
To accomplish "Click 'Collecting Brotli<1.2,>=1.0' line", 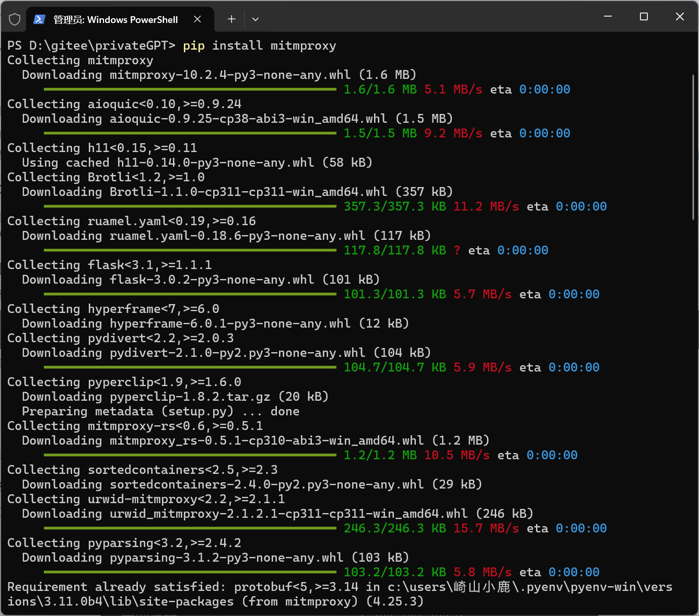I will click(x=106, y=178).
